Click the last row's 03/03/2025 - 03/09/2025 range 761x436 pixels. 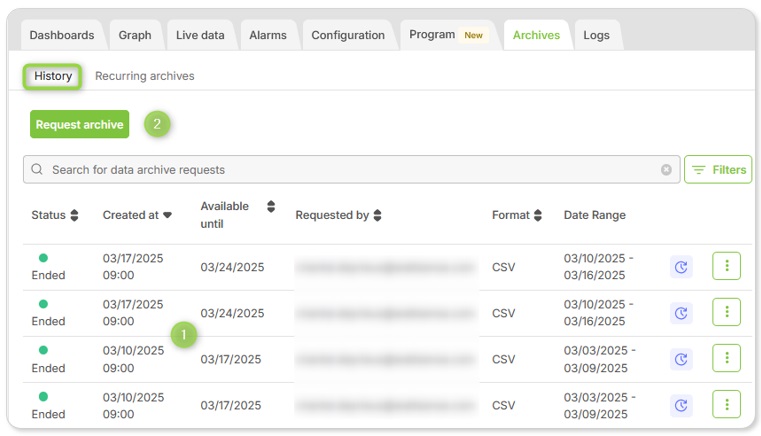coord(599,405)
